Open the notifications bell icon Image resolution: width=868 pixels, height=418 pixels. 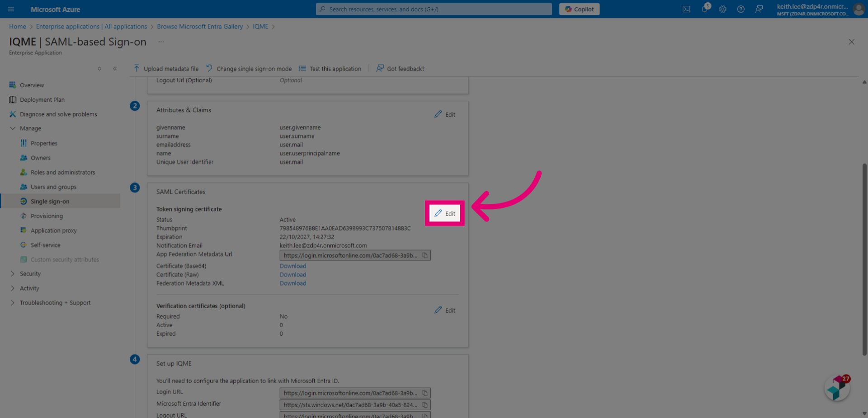[x=705, y=9]
